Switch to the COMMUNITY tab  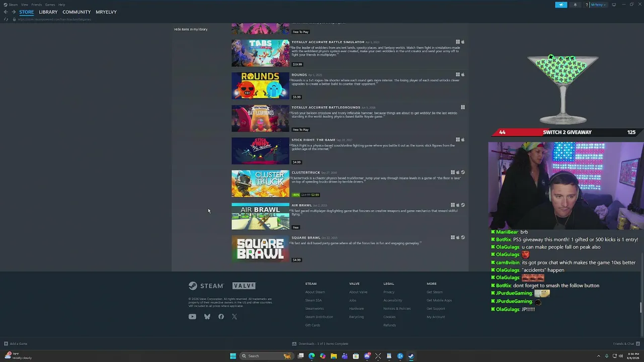point(76,12)
